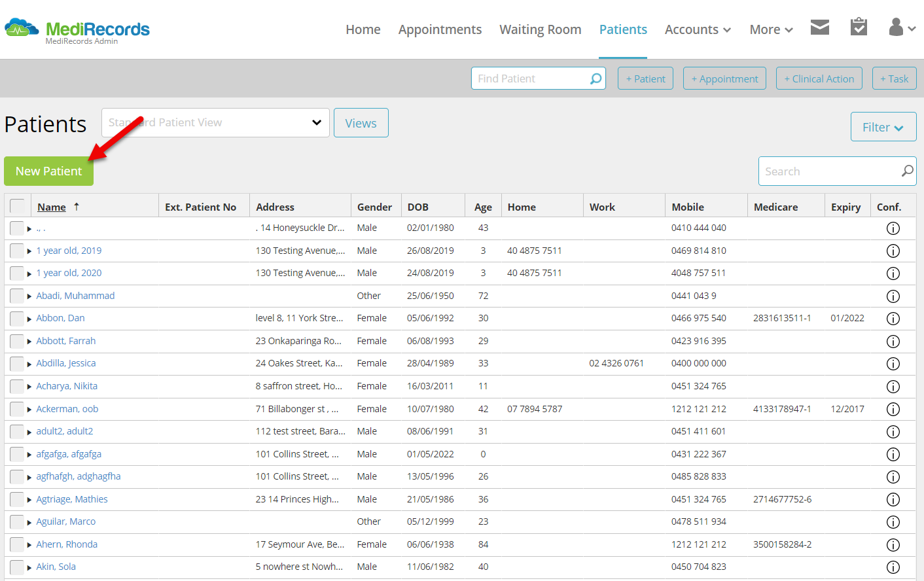
Task: Expand row arrow for Abadi, Muhammad
Action: (29, 296)
